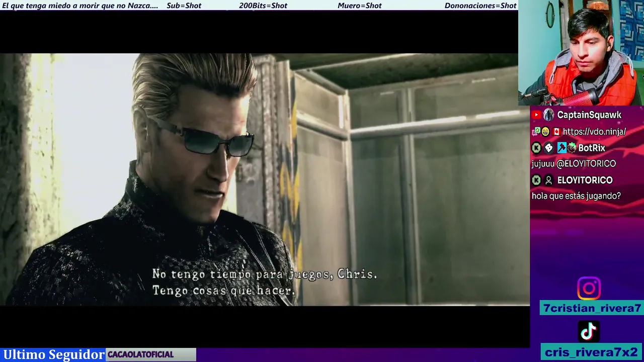Click the 'Ultimo Seguidor' label
The width and height of the screenshot is (644, 362).
(54, 354)
